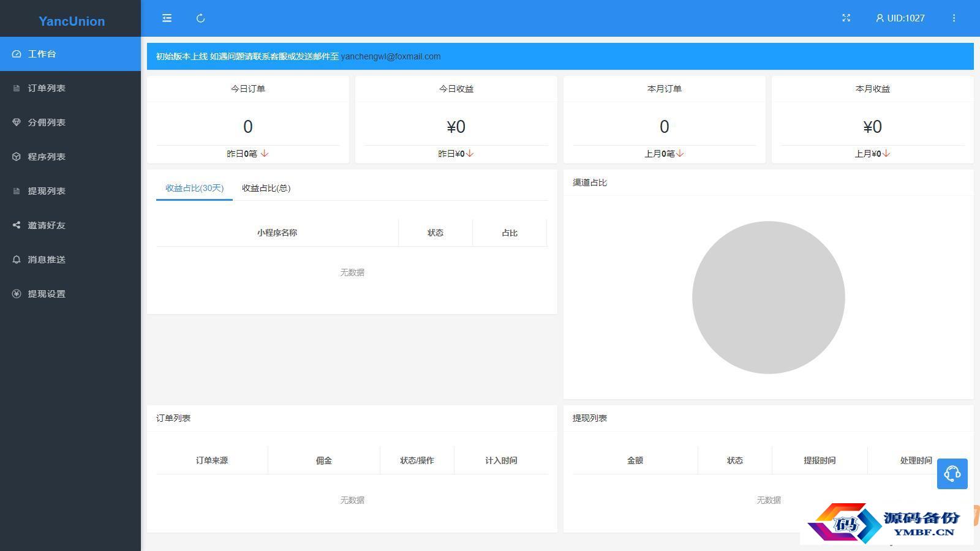980x551 pixels.
Task: Open the customer service headset button
Action: click(952, 473)
